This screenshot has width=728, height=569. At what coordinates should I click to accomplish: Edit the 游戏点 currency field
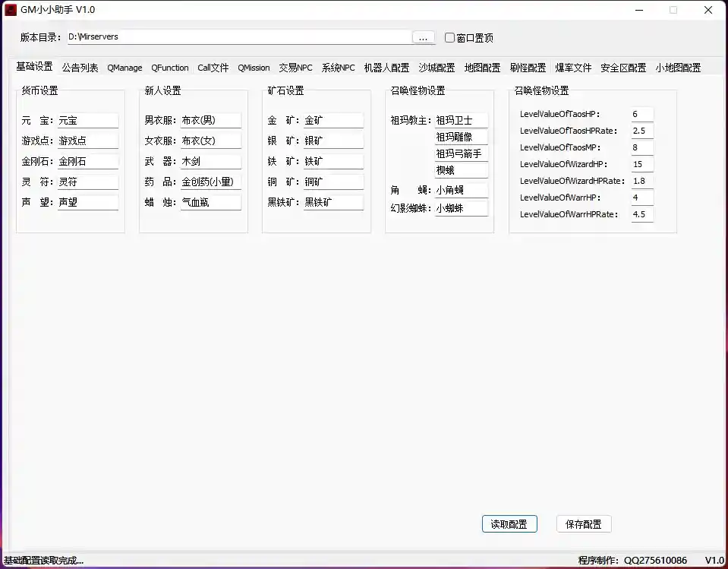(x=88, y=141)
